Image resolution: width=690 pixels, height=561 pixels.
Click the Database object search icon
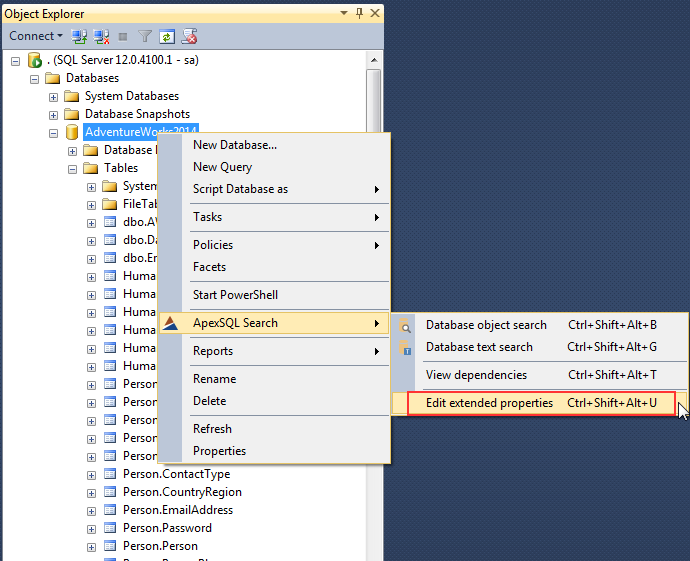click(x=405, y=326)
